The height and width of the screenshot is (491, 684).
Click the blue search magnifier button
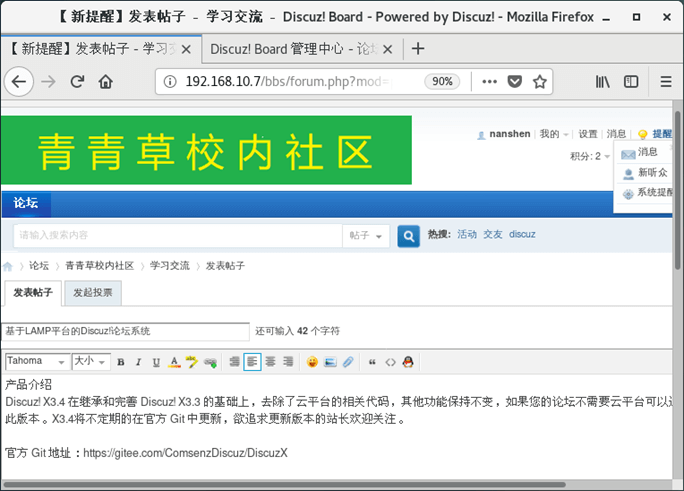click(408, 236)
